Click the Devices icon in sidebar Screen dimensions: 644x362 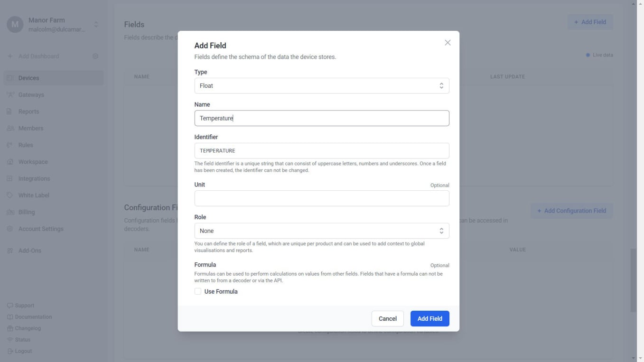[10, 78]
